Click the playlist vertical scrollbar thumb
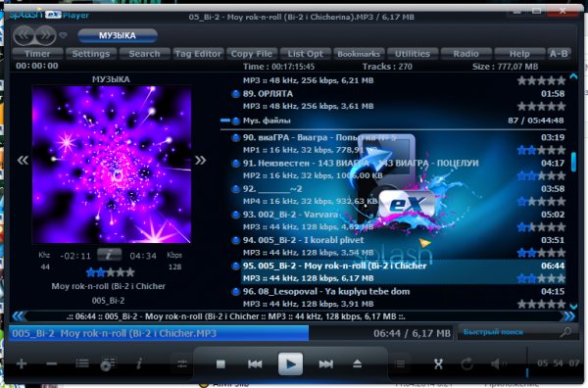The width and height of the screenshot is (588, 388). click(573, 162)
